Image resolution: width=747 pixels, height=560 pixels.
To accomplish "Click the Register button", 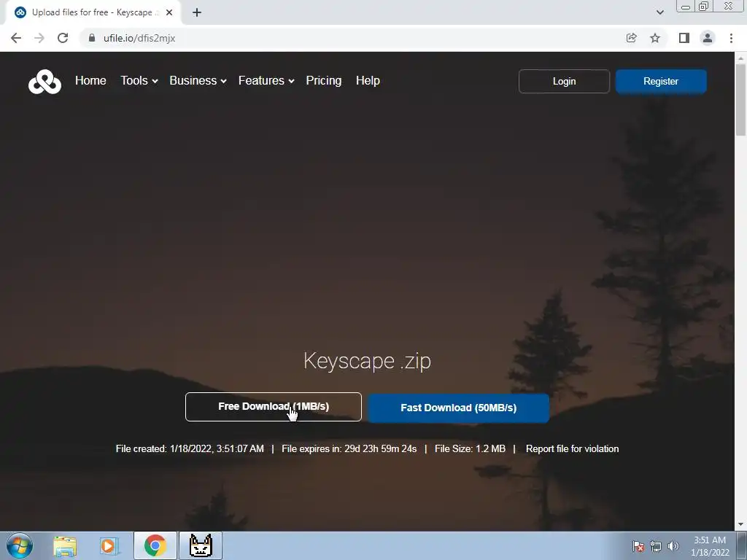I will tap(661, 82).
